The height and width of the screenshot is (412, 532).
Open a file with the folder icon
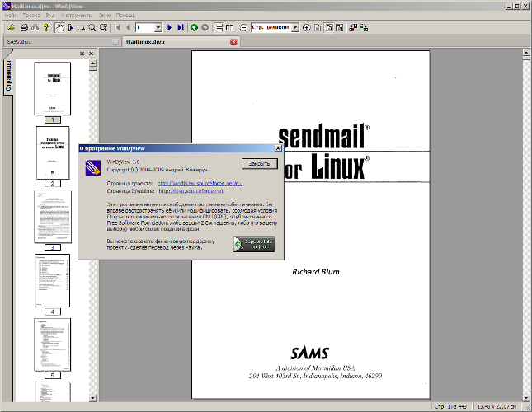[11, 28]
